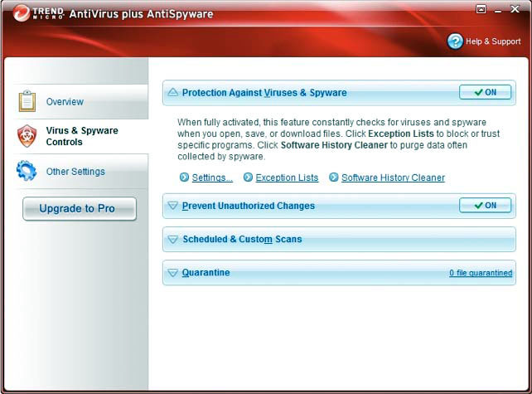Click the arrow icon beside Software History Cleaner
Viewport: 532px width, 394px height.
333,178
